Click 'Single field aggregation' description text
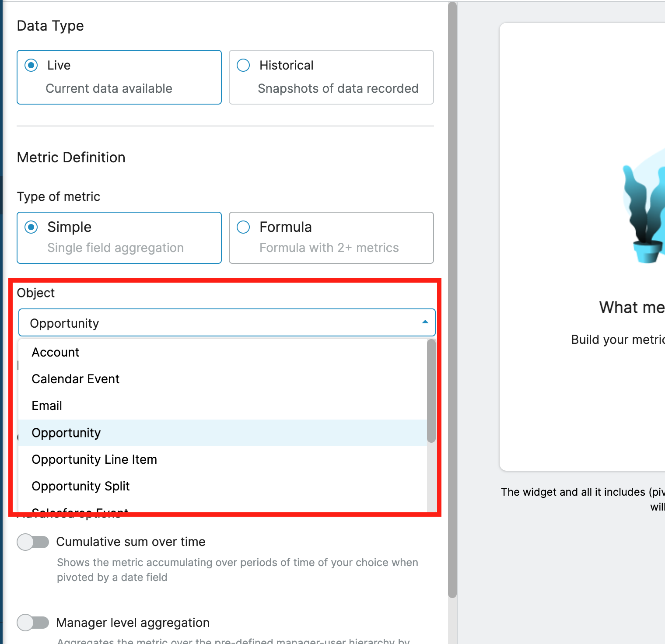The height and width of the screenshot is (644, 665). click(115, 248)
